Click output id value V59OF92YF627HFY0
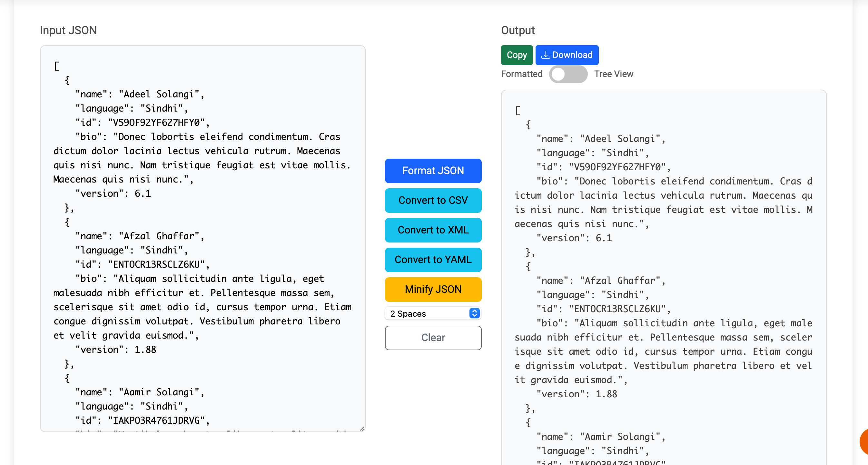Image resolution: width=868 pixels, height=465 pixels. [x=617, y=167]
